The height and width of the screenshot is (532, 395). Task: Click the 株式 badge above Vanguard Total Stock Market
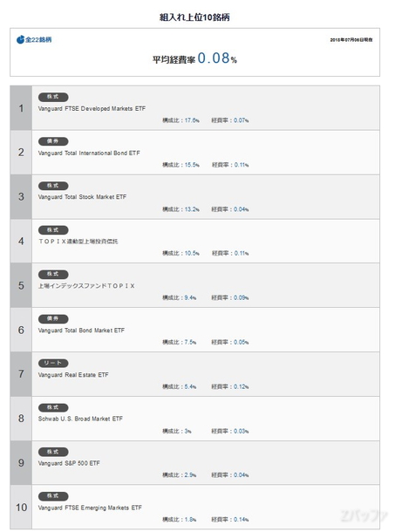(53, 186)
